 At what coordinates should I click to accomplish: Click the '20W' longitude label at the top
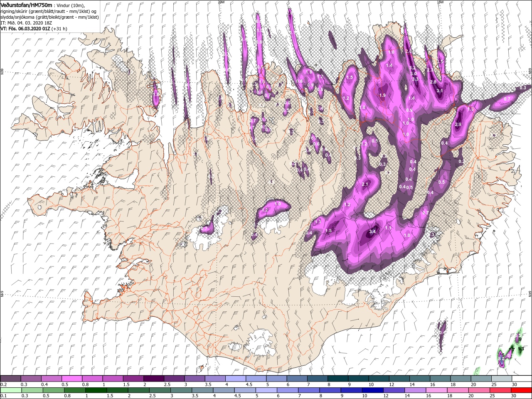[221, 2]
